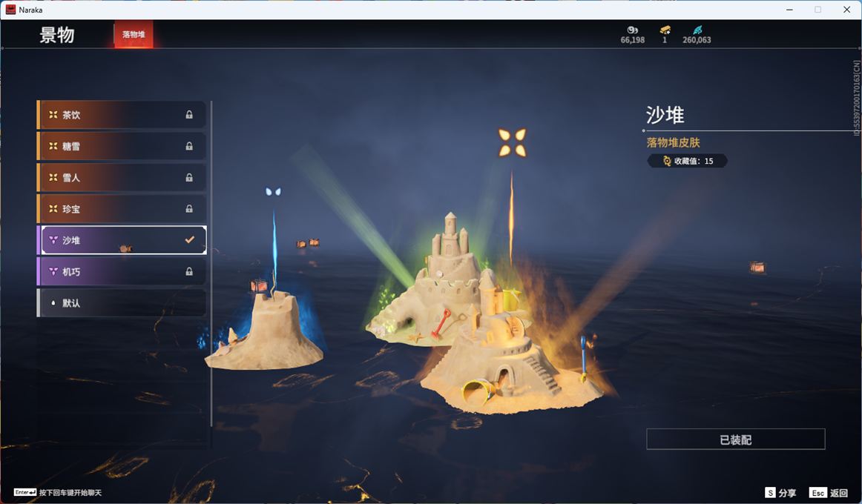Click the gold rarity icon beside 糖雪
Image resolution: width=862 pixels, height=504 pixels.
[53, 146]
